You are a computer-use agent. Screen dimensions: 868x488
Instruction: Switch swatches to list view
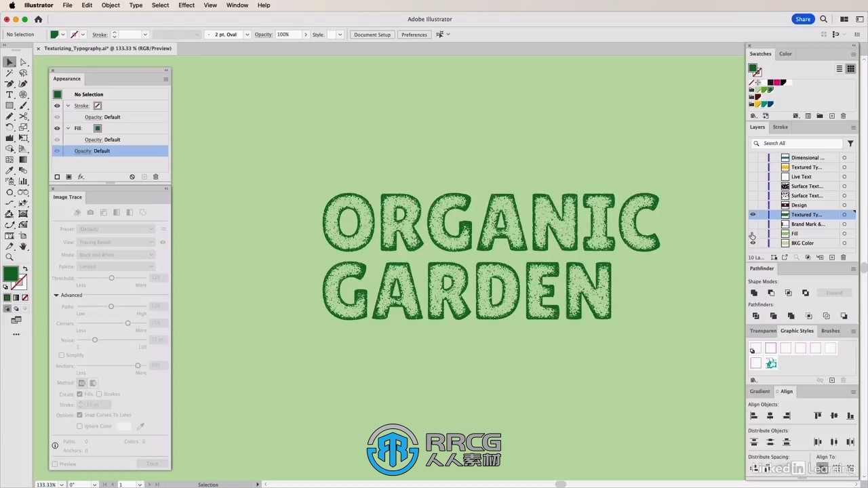click(x=839, y=68)
